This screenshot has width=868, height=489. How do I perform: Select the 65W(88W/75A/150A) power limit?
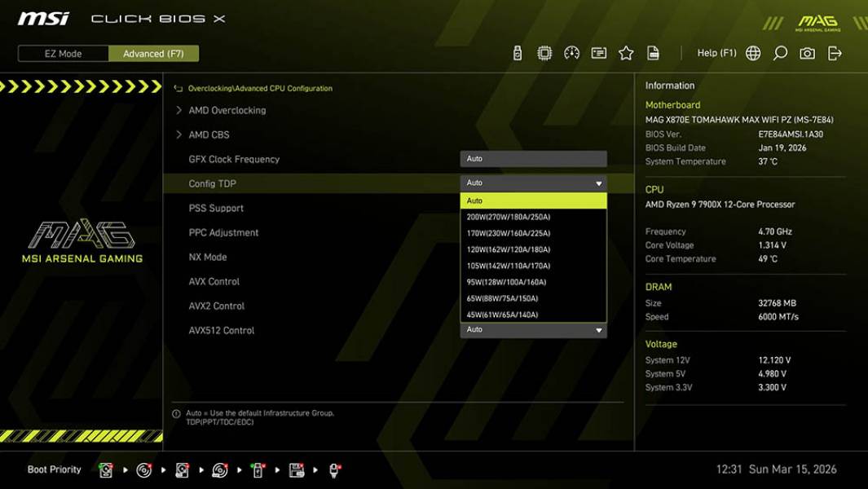(x=533, y=297)
